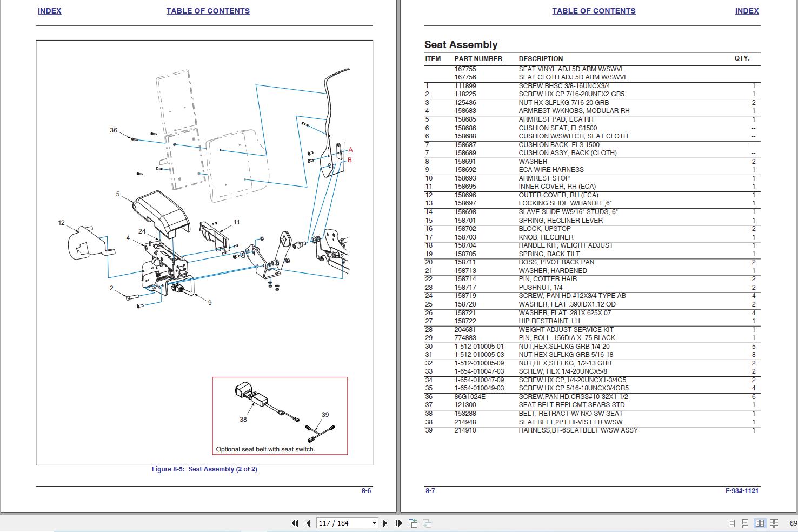Screen dimensions: 798x532
Task: Click the go to next view icon
Action: [427, 523]
